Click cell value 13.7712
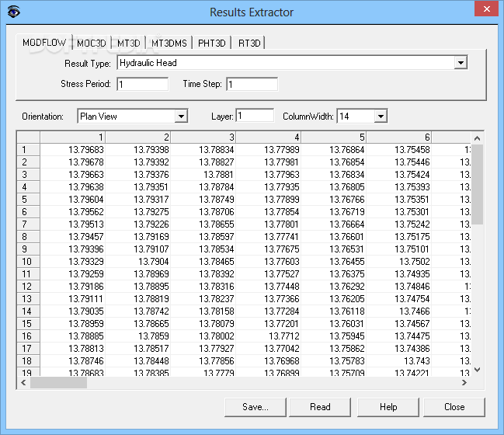 tap(269, 336)
